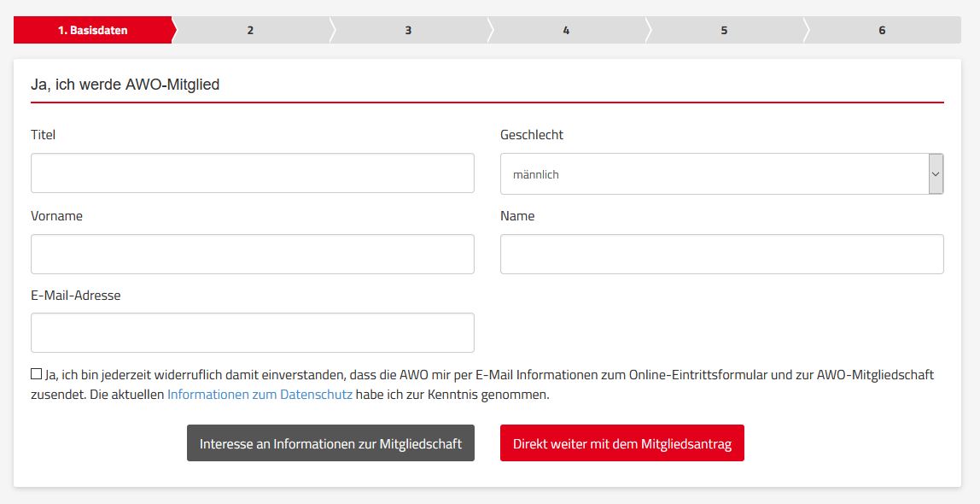Click the "E-Mail-Adresse" label
This screenshot has width=980, height=504.
pyautogui.click(x=76, y=296)
